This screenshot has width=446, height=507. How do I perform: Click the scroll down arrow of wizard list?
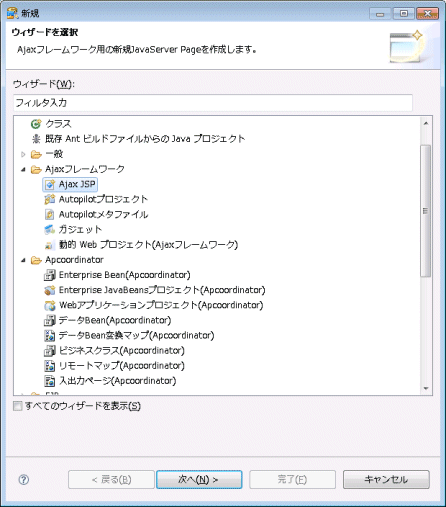[x=426, y=388]
